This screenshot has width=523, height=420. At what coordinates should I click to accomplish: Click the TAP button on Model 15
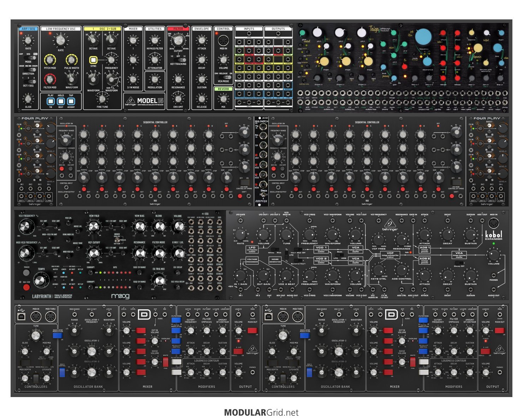point(71,101)
